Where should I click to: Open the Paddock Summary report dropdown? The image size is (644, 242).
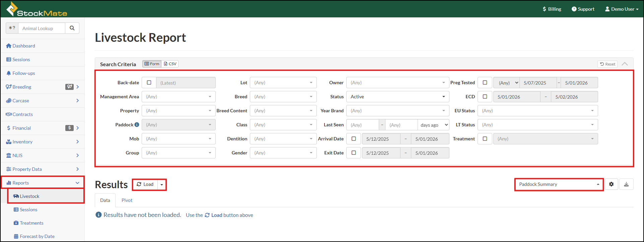559,184
